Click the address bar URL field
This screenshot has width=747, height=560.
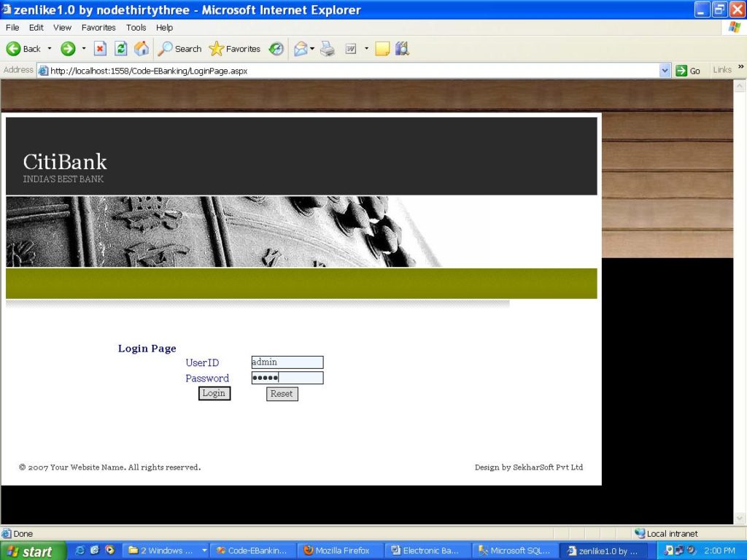pos(352,71)
